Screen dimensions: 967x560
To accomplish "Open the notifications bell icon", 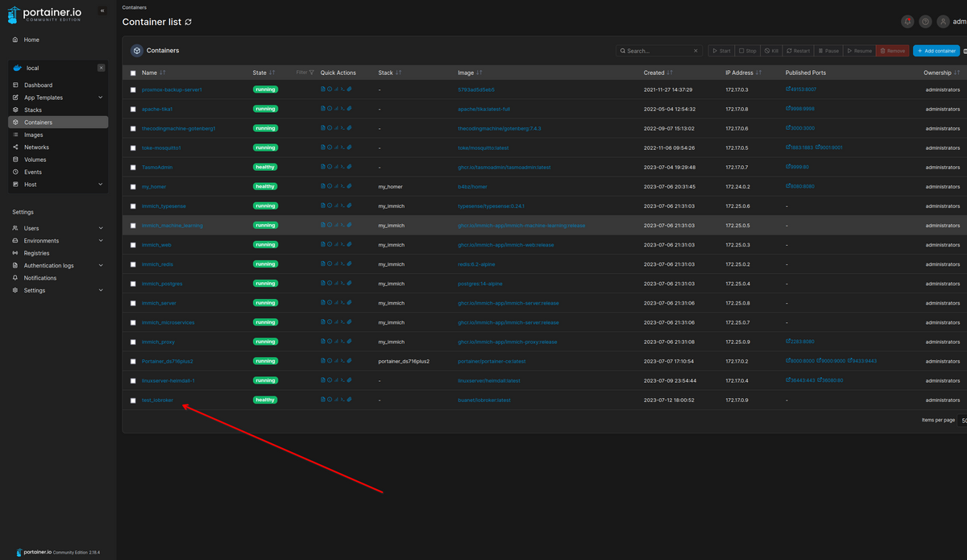I will (x=908, y=22).
